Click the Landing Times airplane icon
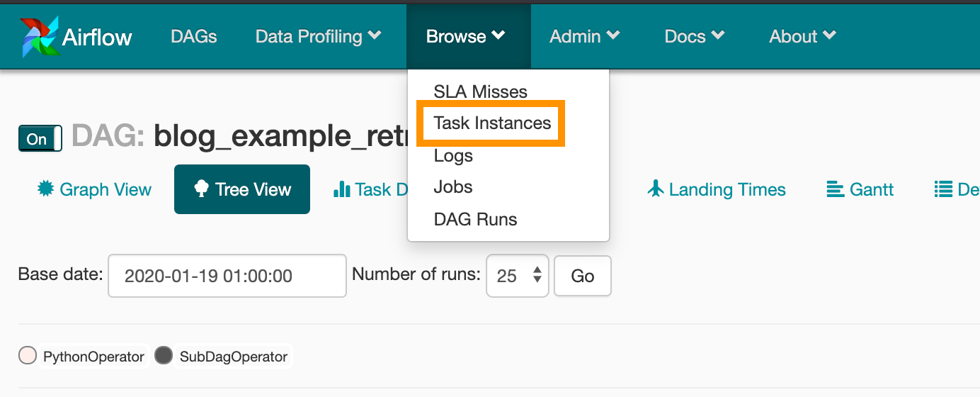The height and width of the screenshot is (397, 980). point(656,189)
